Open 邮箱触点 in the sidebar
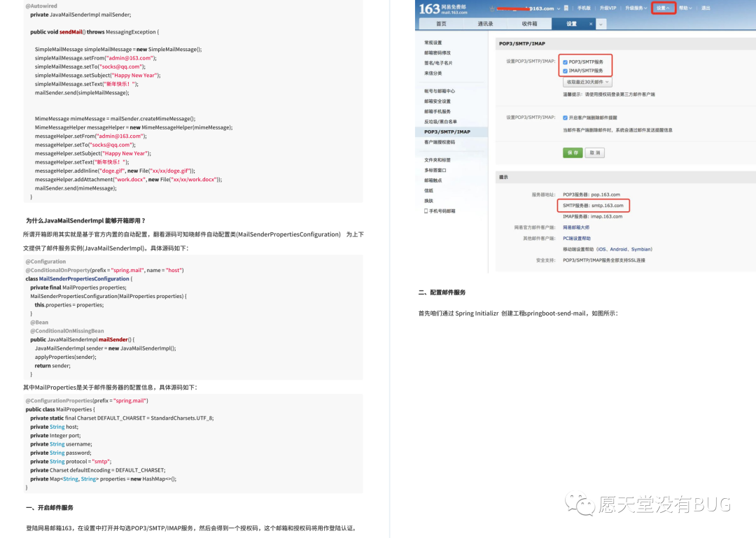 click(x=433, y=180)
